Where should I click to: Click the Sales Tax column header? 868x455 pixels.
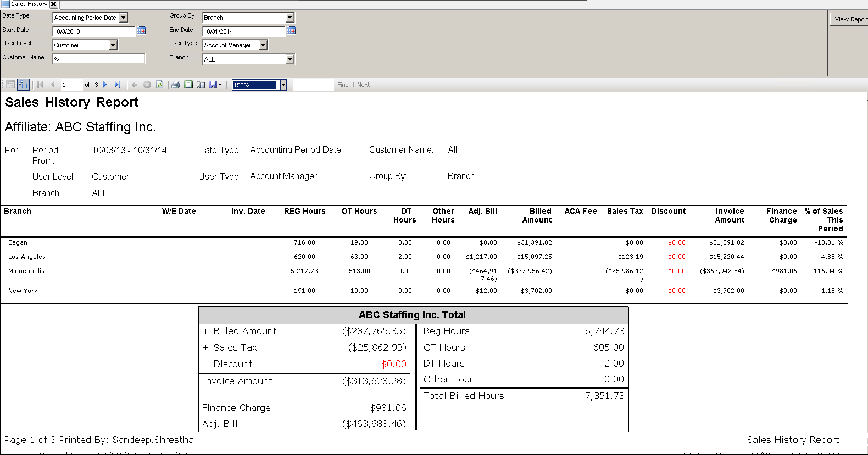(625, 211)
